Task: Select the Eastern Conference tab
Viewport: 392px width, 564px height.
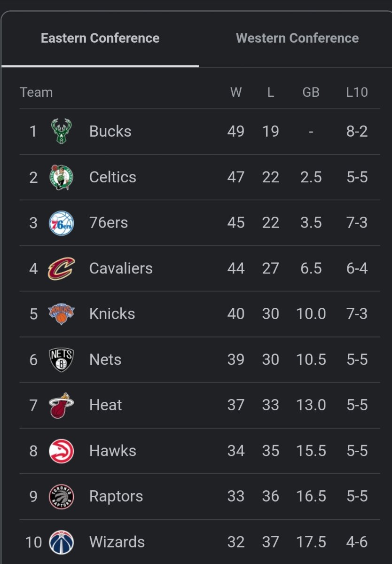Action: (100, 38)
